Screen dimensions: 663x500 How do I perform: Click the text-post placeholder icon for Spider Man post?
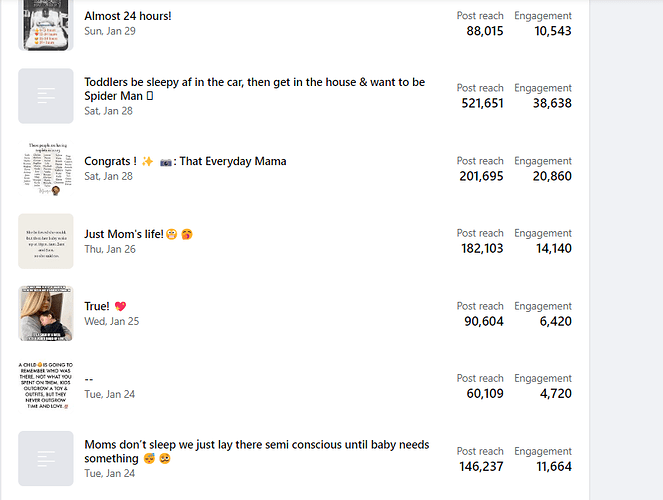coord(46,96)
